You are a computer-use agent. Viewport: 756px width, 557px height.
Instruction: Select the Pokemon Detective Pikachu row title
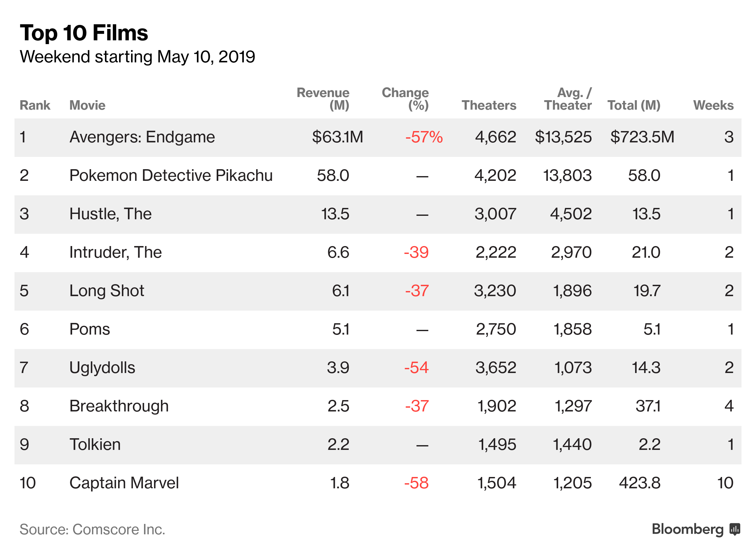[171, 175]
